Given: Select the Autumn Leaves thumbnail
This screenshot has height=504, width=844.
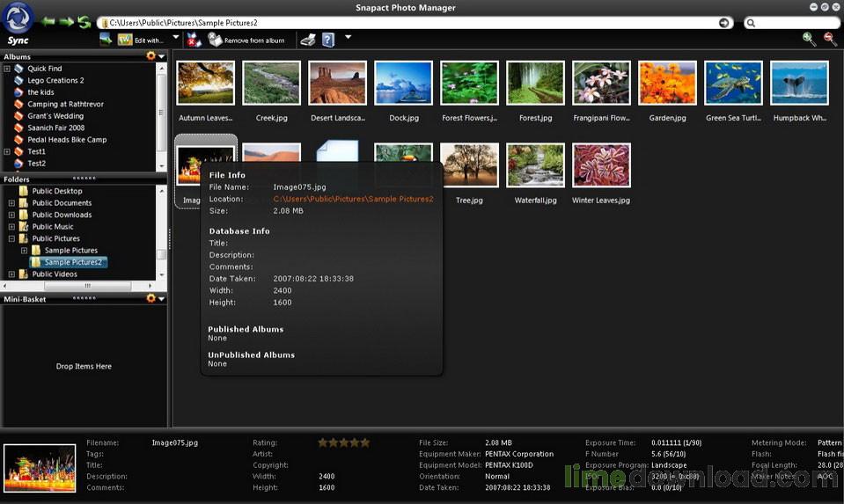Looking at the screenshot, I should tap(206, 83).
